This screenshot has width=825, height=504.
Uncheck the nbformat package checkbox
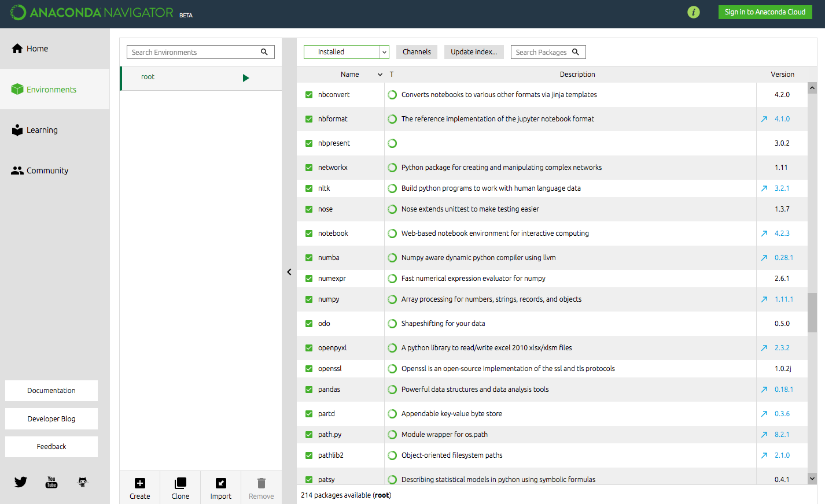pyautogui.click(x=309, y=119)
